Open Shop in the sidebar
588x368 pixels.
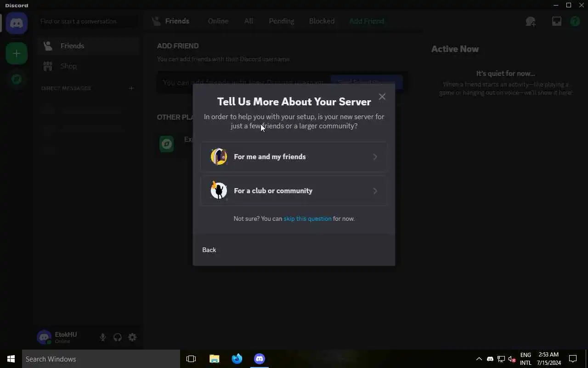click(x=88, y=66)
